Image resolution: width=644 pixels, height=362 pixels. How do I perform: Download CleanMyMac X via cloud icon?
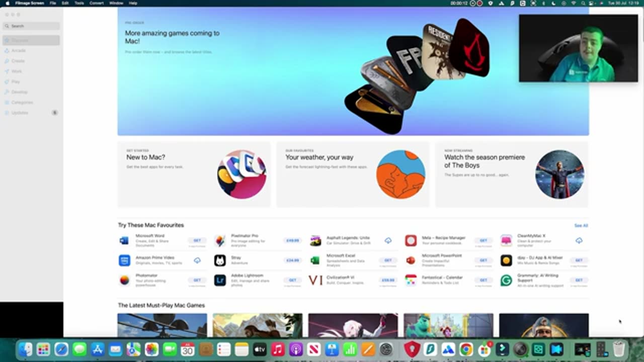coord(579,240)
